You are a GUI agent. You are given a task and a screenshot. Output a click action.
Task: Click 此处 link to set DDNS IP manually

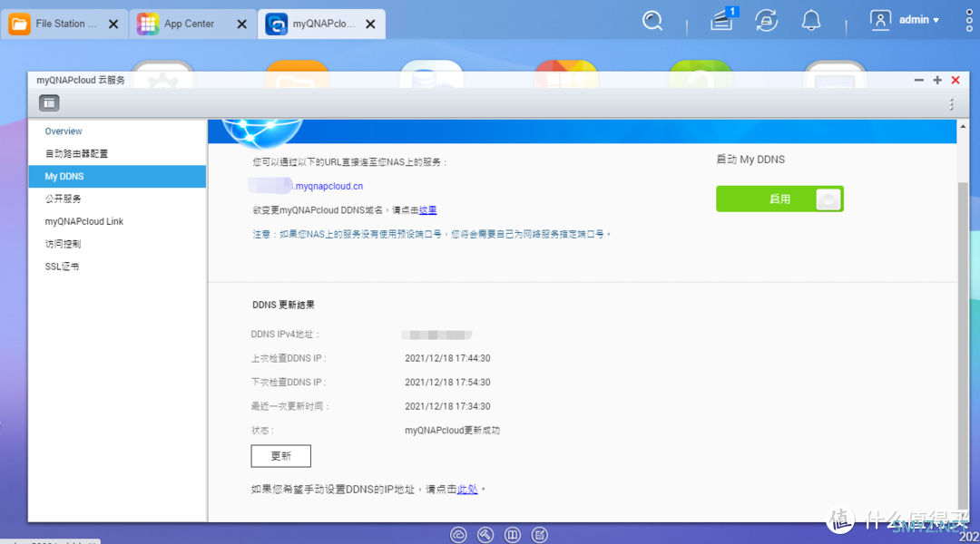click(x=467, y=489)
